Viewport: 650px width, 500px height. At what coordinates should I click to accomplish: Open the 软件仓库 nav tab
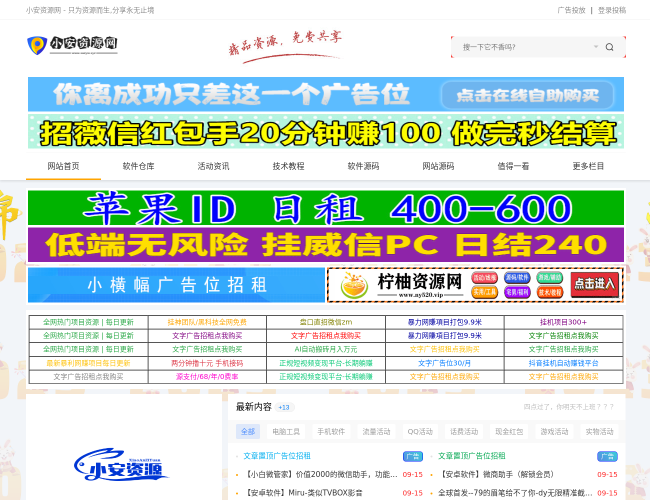[x=138, y=166]
